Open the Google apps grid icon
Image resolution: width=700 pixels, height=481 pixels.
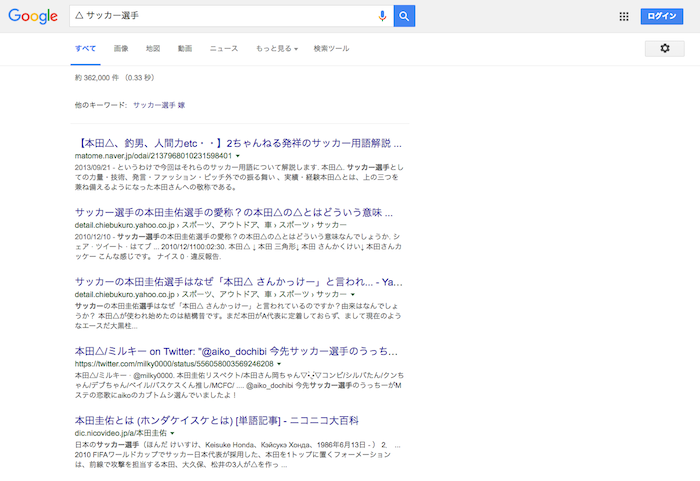tap(624, 16)
